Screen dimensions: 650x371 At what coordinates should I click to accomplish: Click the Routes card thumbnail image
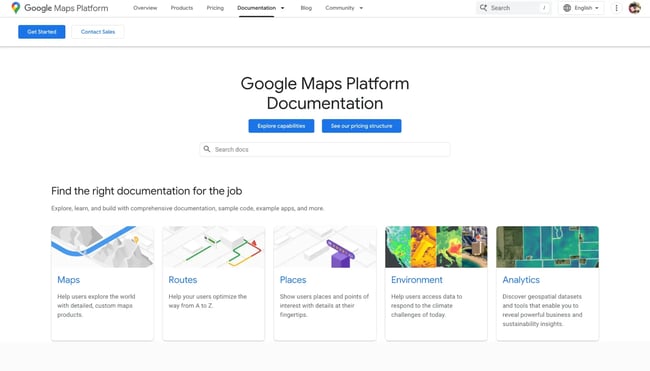click(213, 247)
